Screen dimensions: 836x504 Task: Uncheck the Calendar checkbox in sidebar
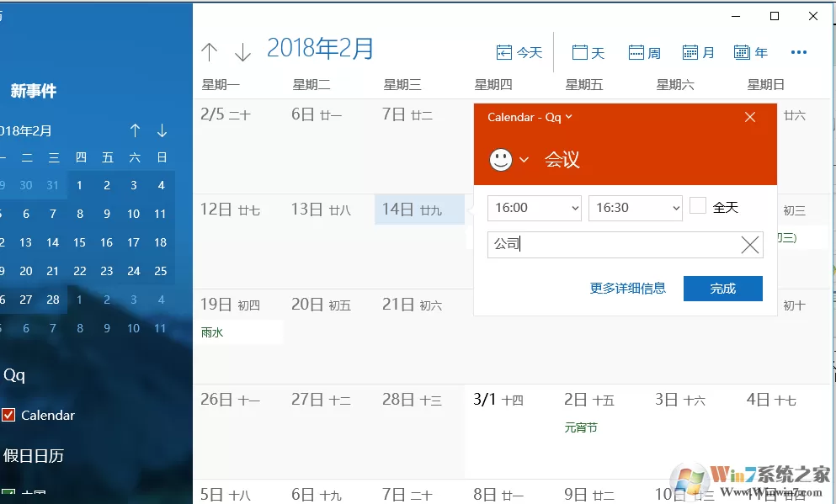[x=8, y=415]
